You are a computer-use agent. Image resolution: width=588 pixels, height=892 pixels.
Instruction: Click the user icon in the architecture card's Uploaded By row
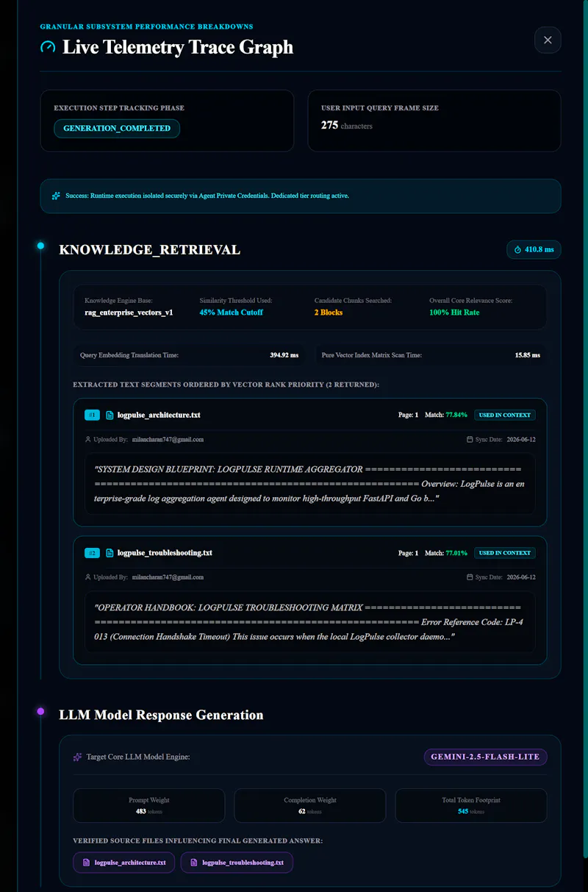(x=88, y=440)
